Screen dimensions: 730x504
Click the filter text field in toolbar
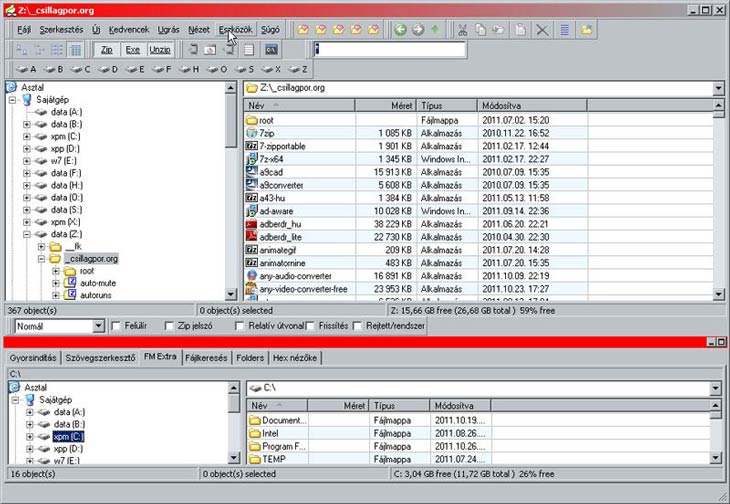(x=390, y=49)
